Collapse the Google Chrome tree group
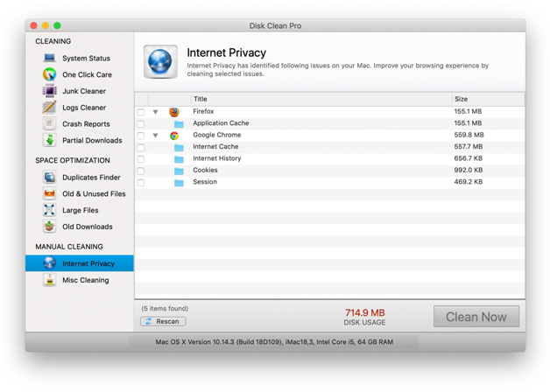Screen dimensions: 550x392 pos(155,136)
